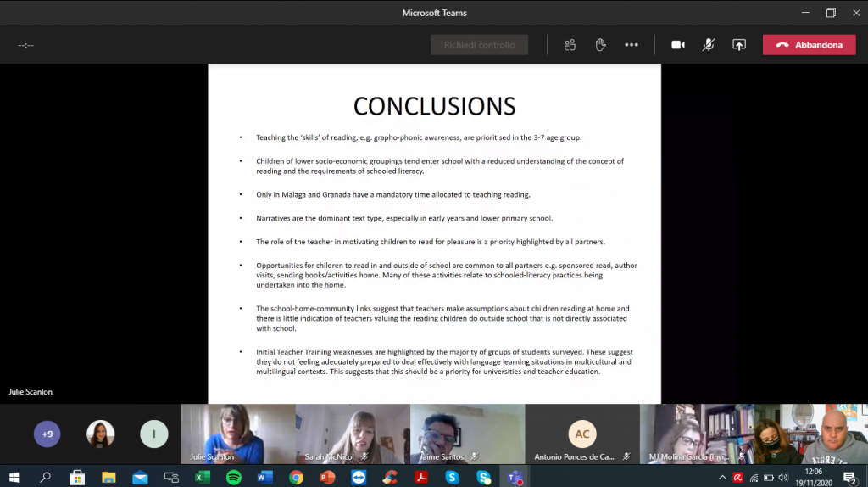Open Spotify from the taskbar
This screenshot has width=868, height=487.
pyautogui.click(x=233, y=478)
